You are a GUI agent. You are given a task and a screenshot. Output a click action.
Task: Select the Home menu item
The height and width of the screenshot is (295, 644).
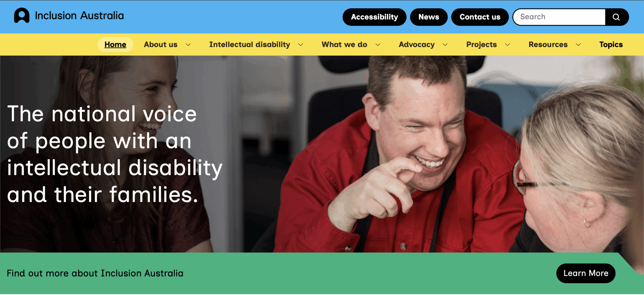pos(115,44)
